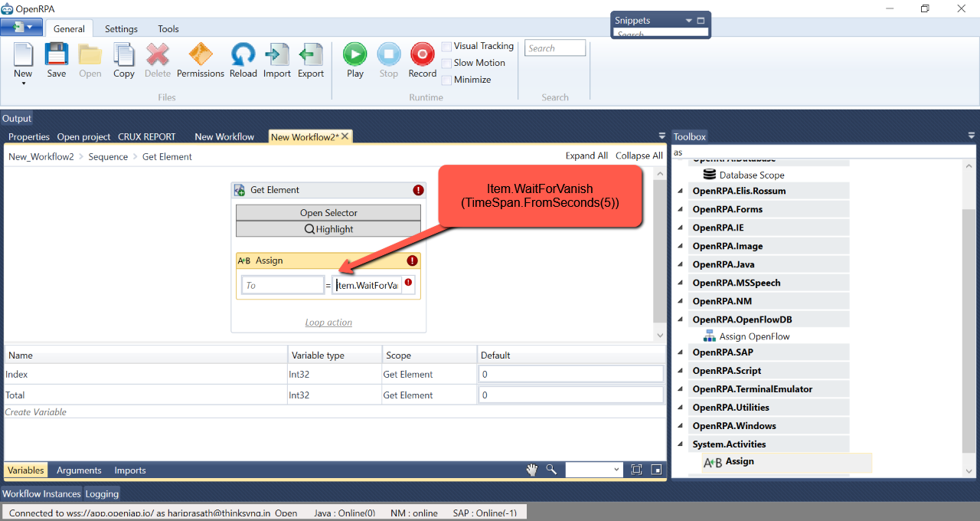
Task: Collapse the OpenRPA.IE toolbox group
Action: click(680, 228)
